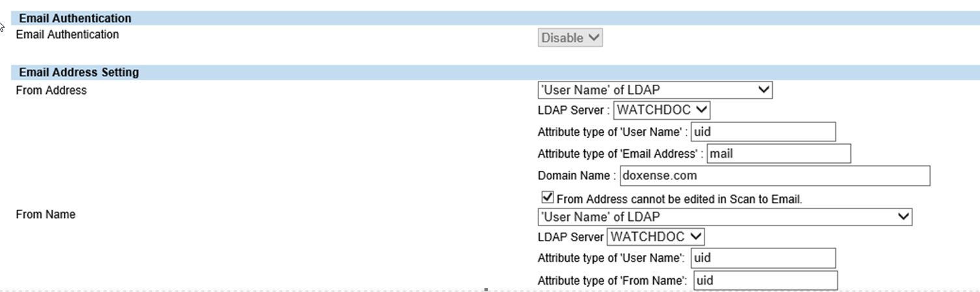
Task: Click the 'From Name' attribute type field
Action: point(765,281)
